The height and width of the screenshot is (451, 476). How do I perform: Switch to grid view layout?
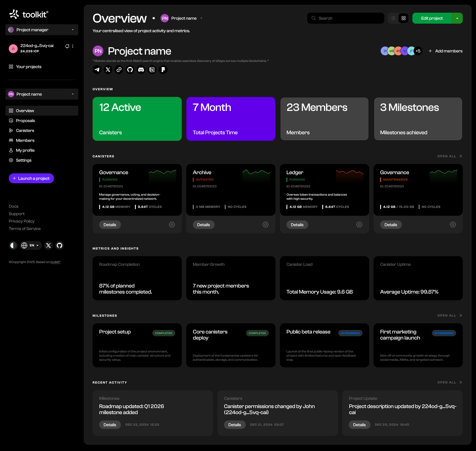(404, 18)
